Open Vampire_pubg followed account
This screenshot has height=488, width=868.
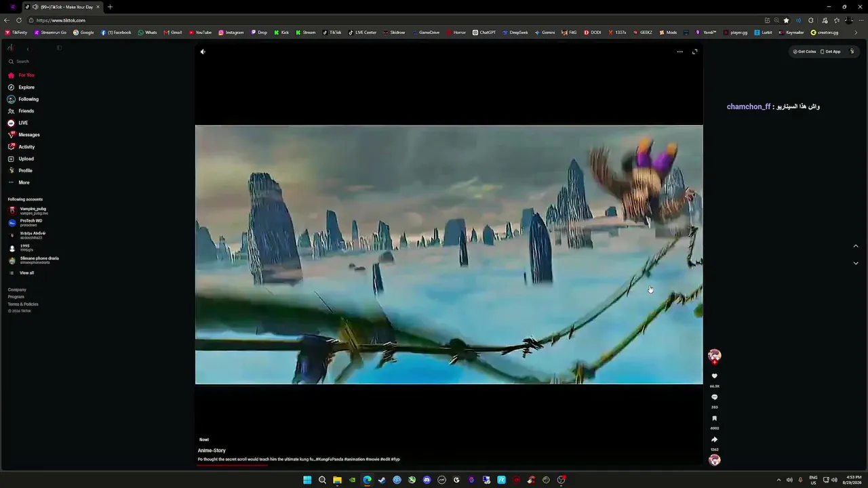28,210
